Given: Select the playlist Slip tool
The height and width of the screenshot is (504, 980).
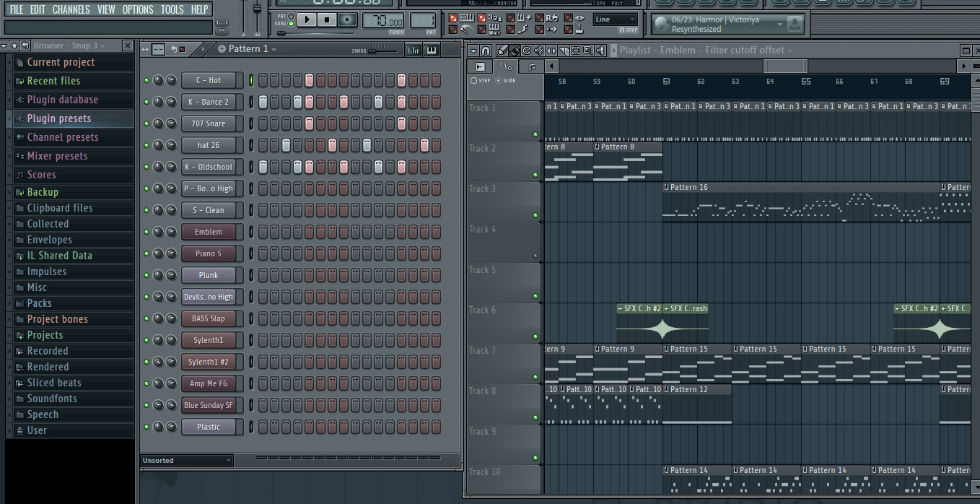Looking at the screenshot, I should 551,51.
